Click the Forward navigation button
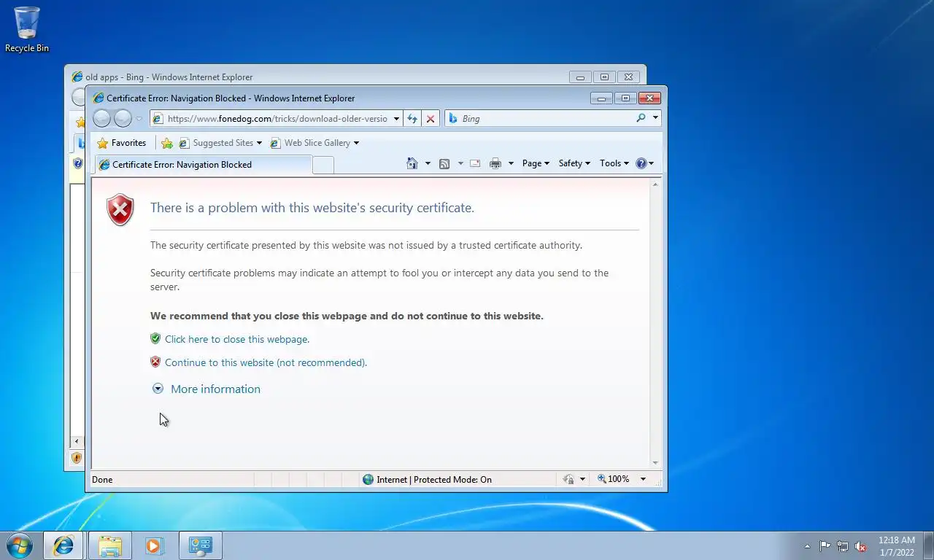 (123, 118)
